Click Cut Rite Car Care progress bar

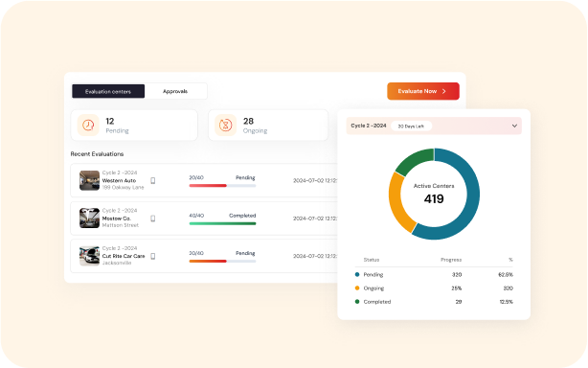tap(222, 261)
